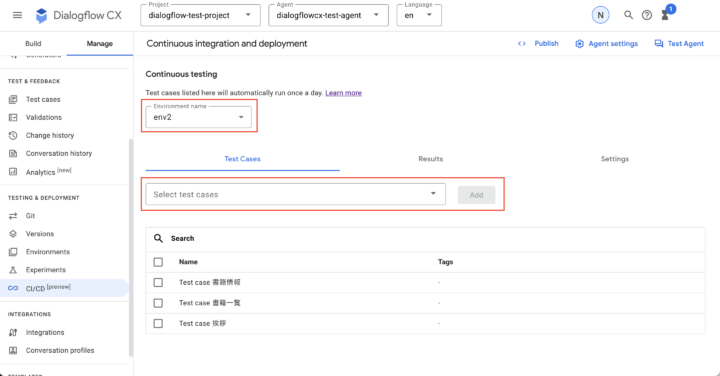
Task: Click the user avatar N
Action: click(600, 15)
